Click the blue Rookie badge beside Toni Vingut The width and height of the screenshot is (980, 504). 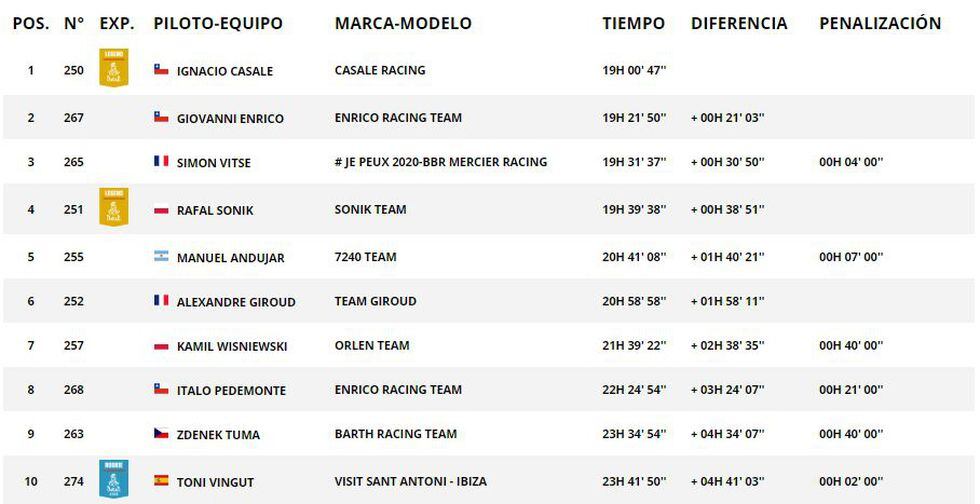(112, 479)
